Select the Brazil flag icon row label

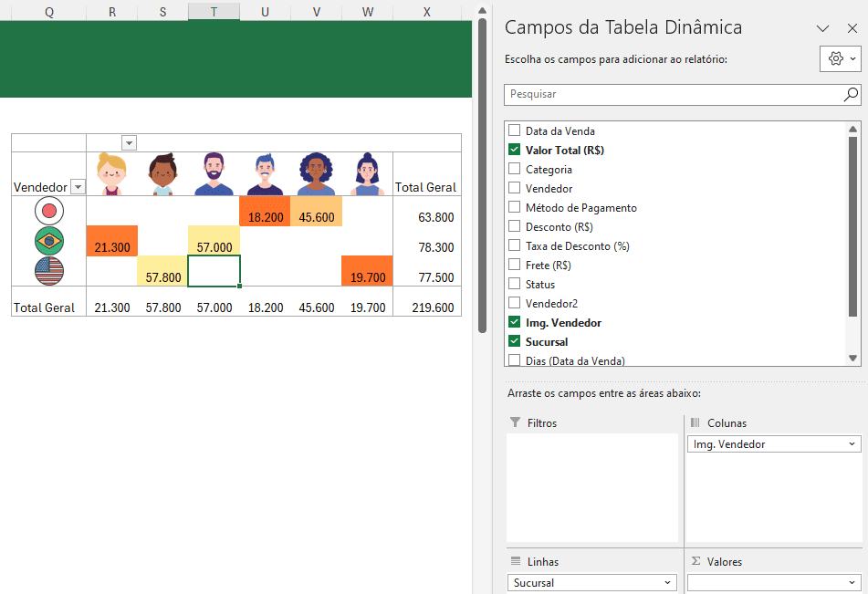click(x=47, y=241)
